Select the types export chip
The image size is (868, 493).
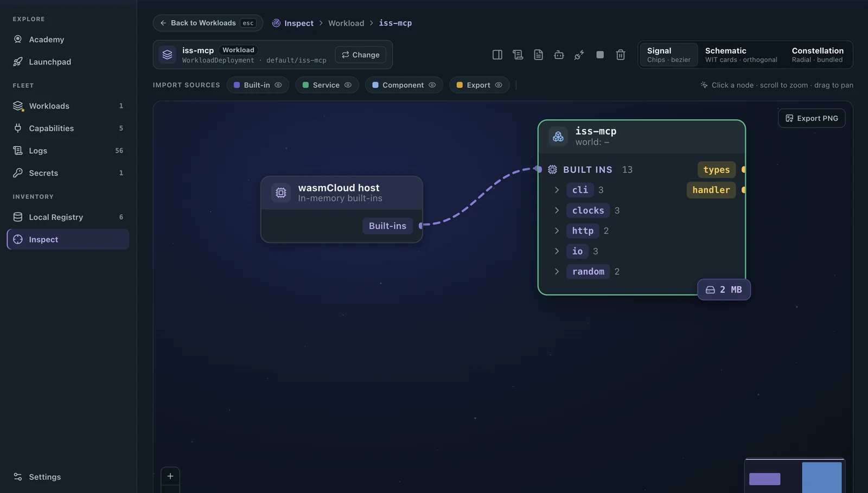(717, 170)
